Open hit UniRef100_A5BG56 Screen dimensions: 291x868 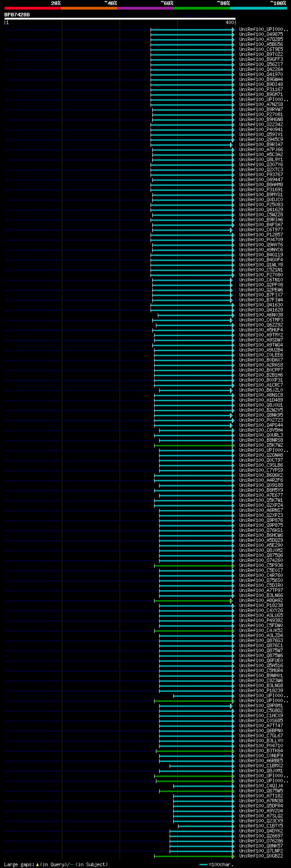[261, 44]
